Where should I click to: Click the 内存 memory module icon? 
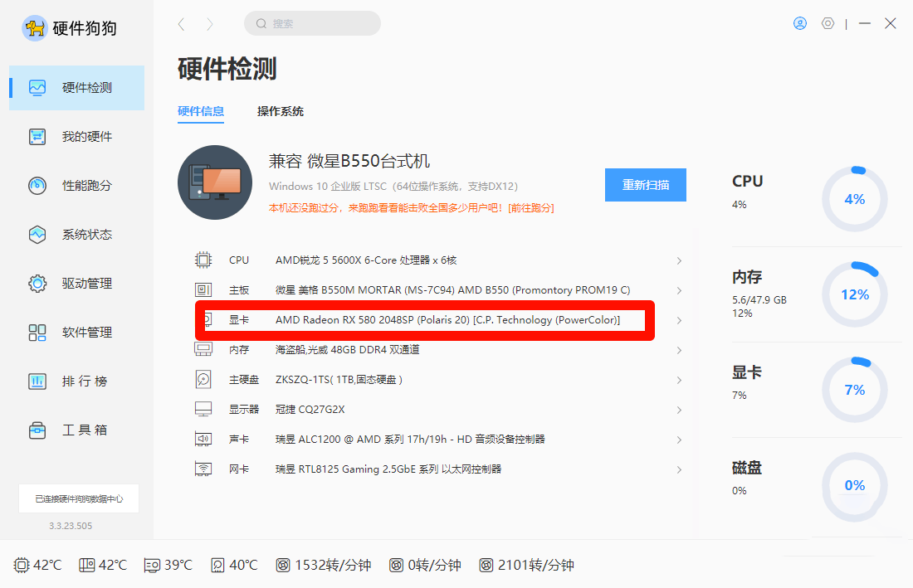(x=203, y=349)
